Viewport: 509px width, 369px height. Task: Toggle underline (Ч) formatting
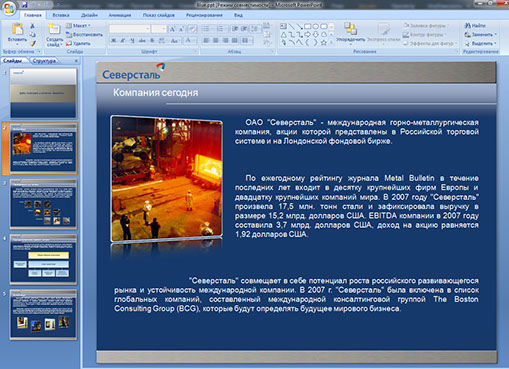132,40
